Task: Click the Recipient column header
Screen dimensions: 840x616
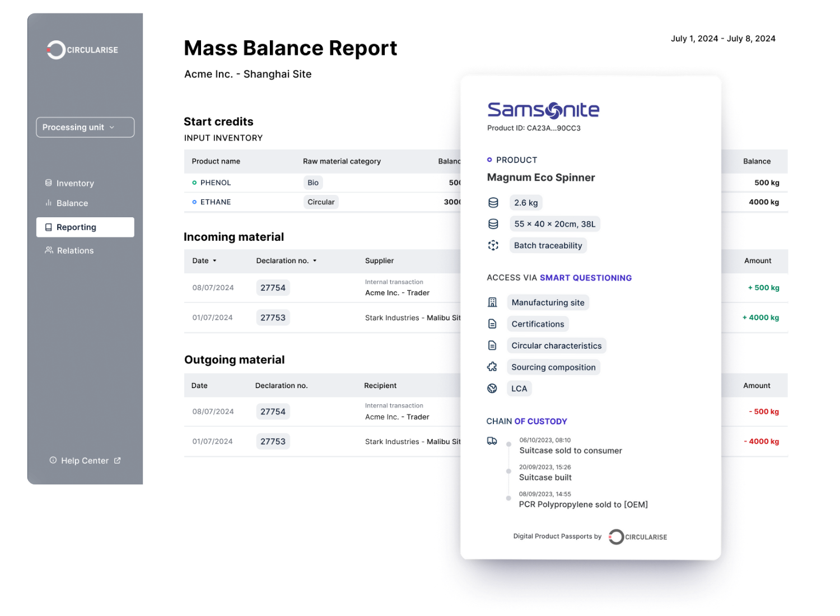Action: (380, 386)
